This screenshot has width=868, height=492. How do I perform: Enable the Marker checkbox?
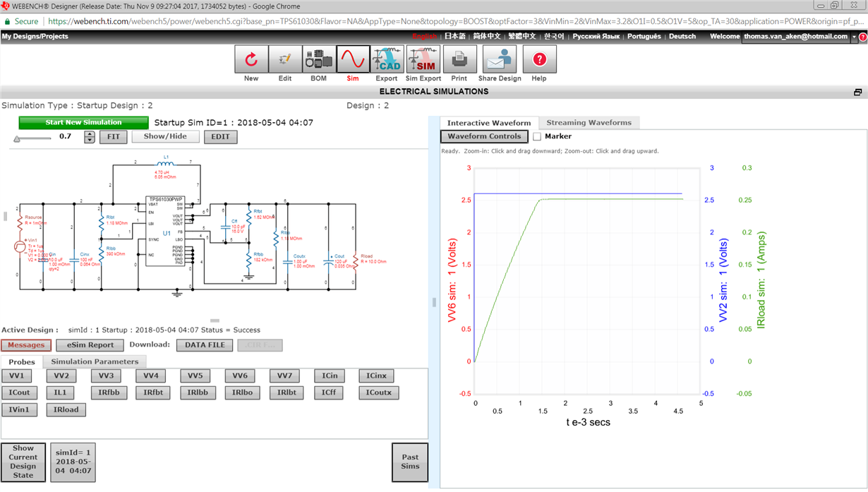pyautogui.click(x=537, y=136)
